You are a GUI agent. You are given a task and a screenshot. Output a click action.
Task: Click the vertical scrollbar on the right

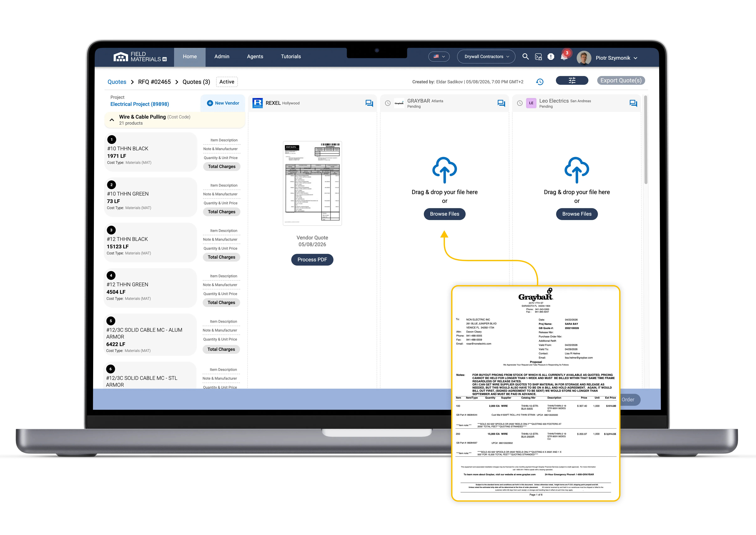click(x=646, y=140)
